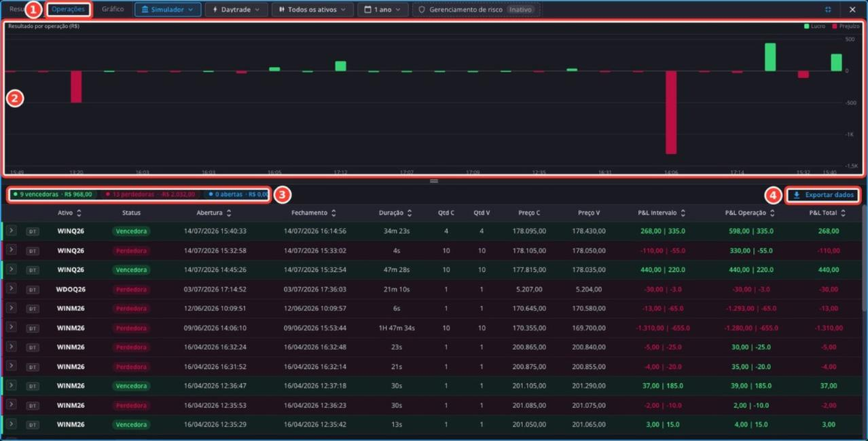Expand the row opened 12/06/2026 10:09:51

(12, 308)
